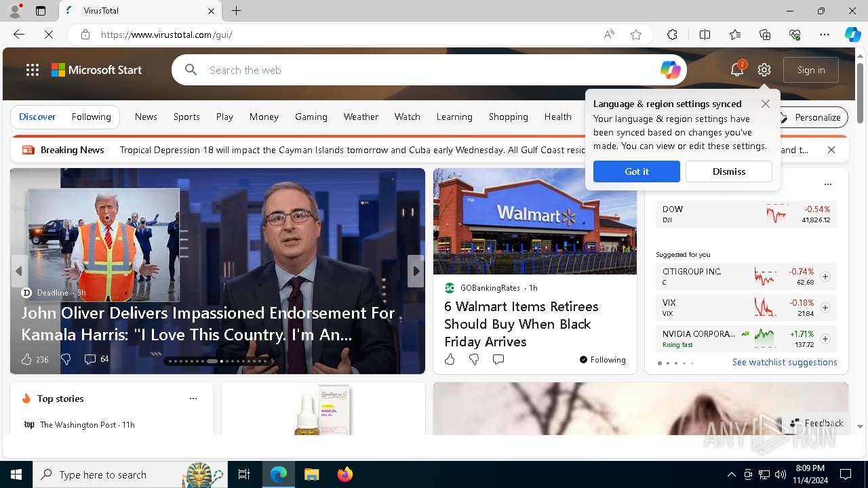Open a new browser tab

(236, 11)
